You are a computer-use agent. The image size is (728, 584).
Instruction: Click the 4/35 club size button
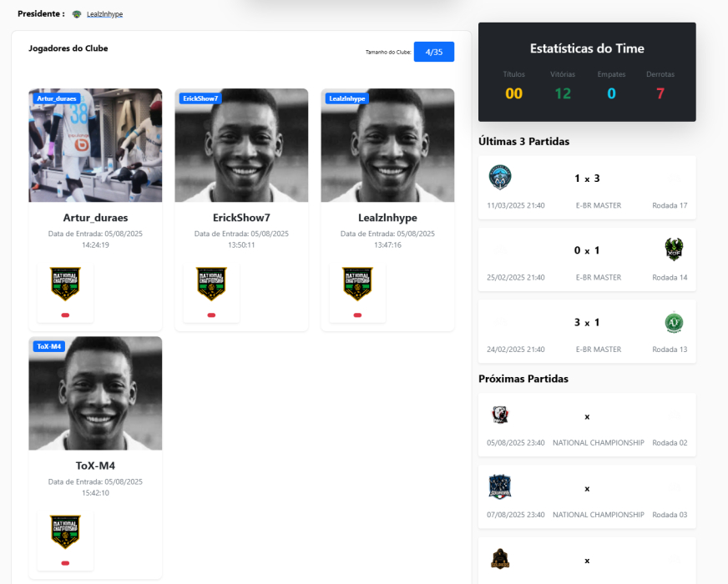pos(433,52)
